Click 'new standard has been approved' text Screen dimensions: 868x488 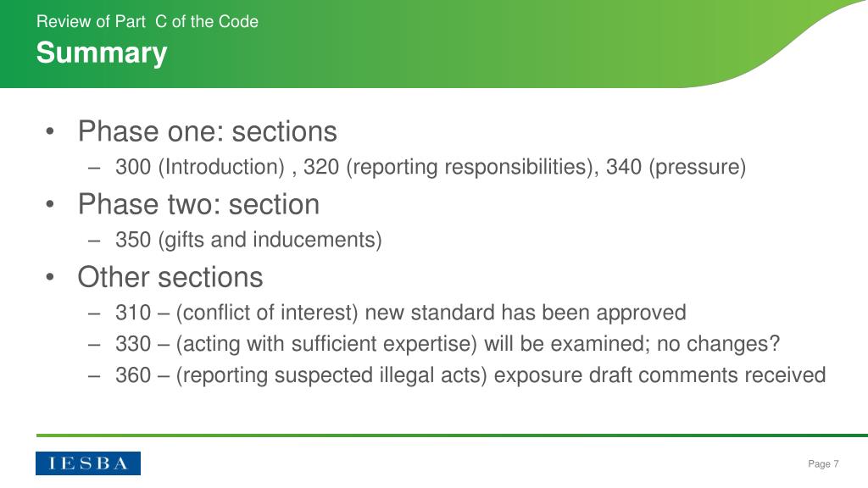tap(526, 313)
